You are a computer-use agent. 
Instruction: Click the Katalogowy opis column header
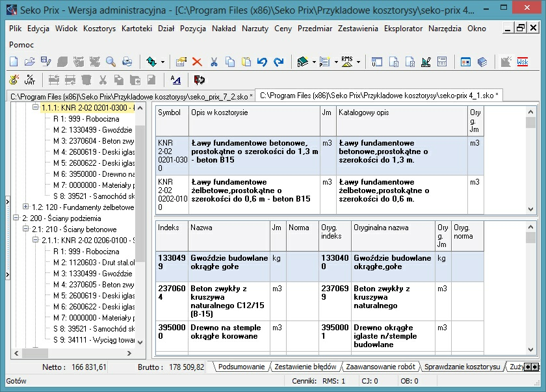point(402,121)
